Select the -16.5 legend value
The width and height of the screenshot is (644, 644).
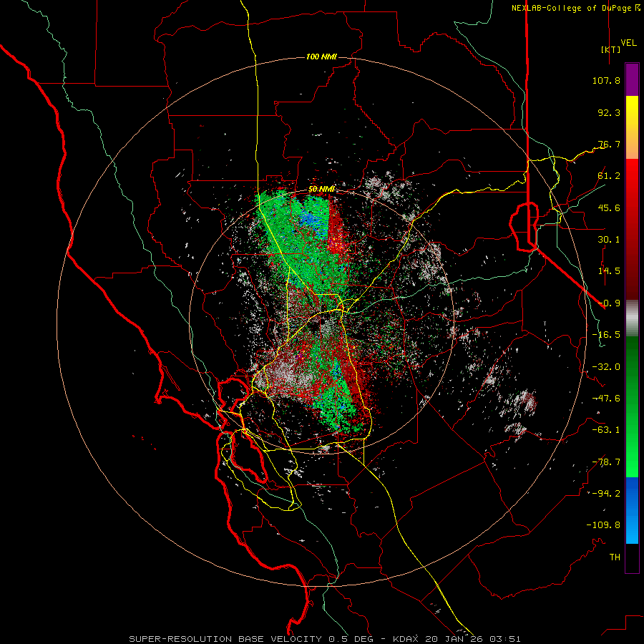(x=606, y=335)
